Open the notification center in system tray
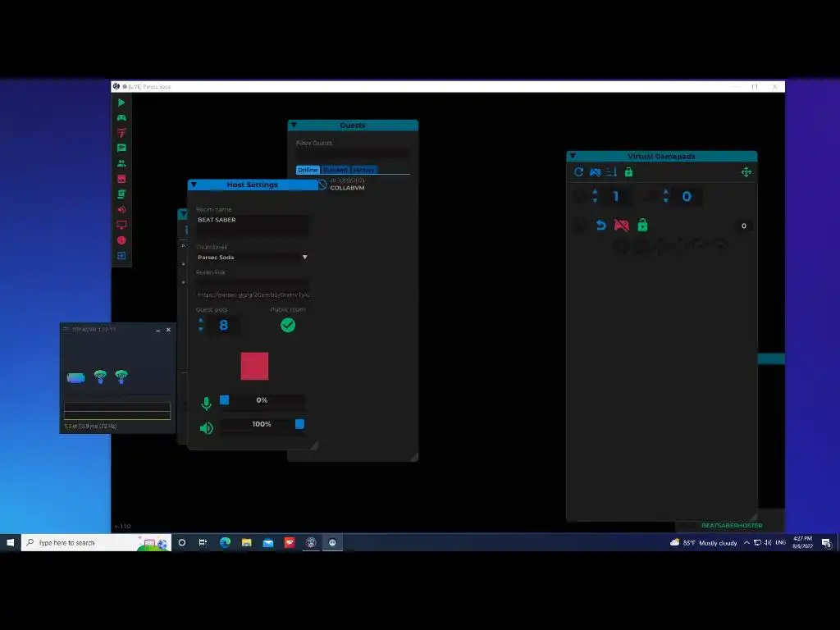Screen dimensions: 840x630 (x=826, y=543)
